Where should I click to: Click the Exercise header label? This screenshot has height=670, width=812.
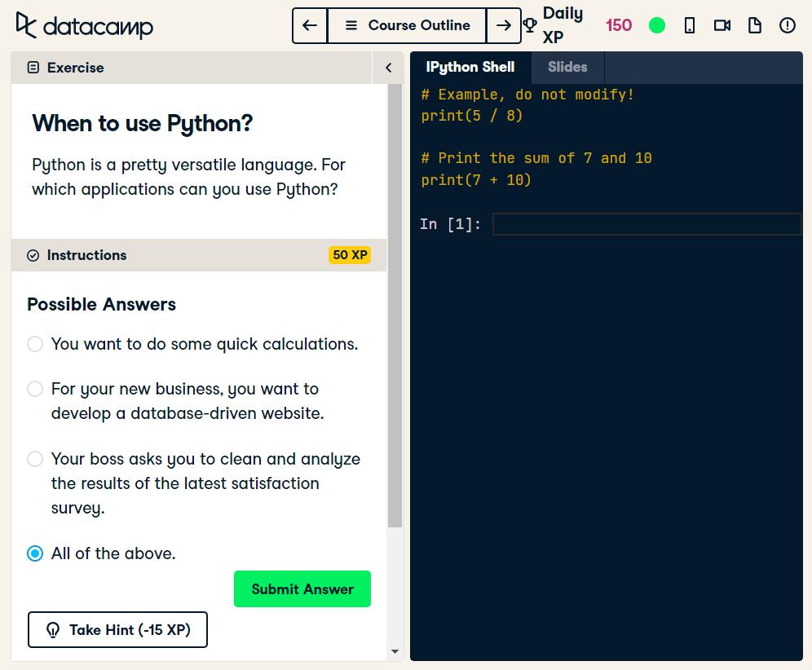[75, 68]
